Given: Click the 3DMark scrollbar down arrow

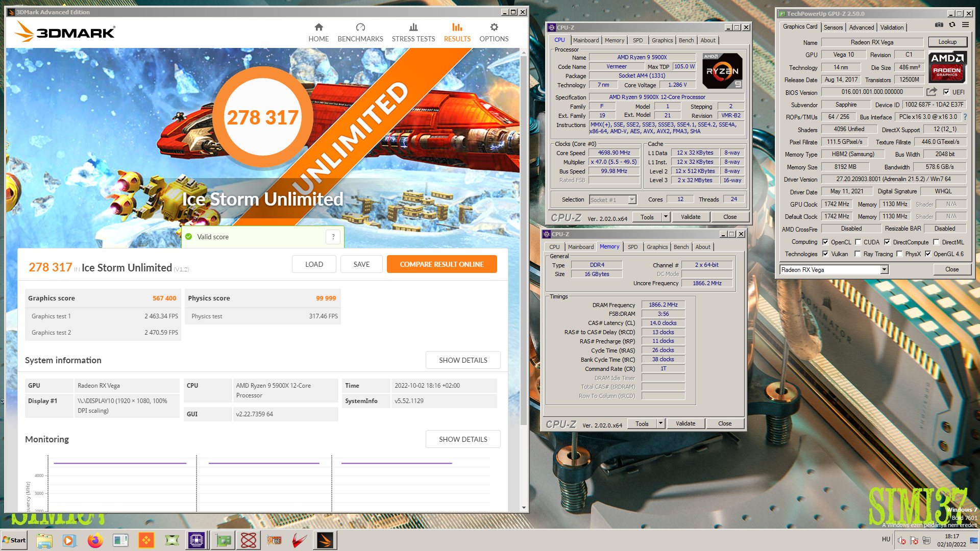Looking at the screenshot, I should pos(524,508).
